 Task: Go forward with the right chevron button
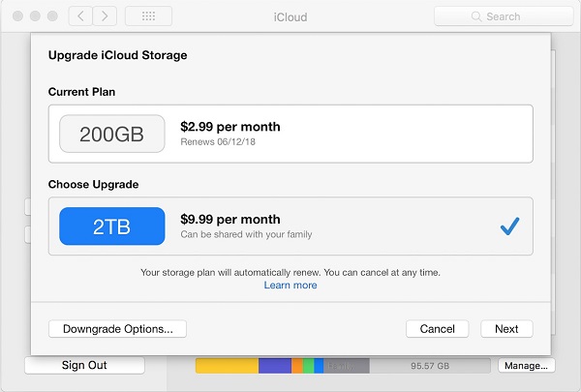105,15
